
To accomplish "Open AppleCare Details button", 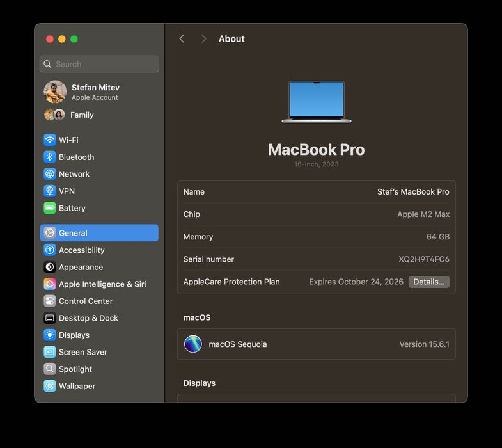I will [x=428, y=282].
